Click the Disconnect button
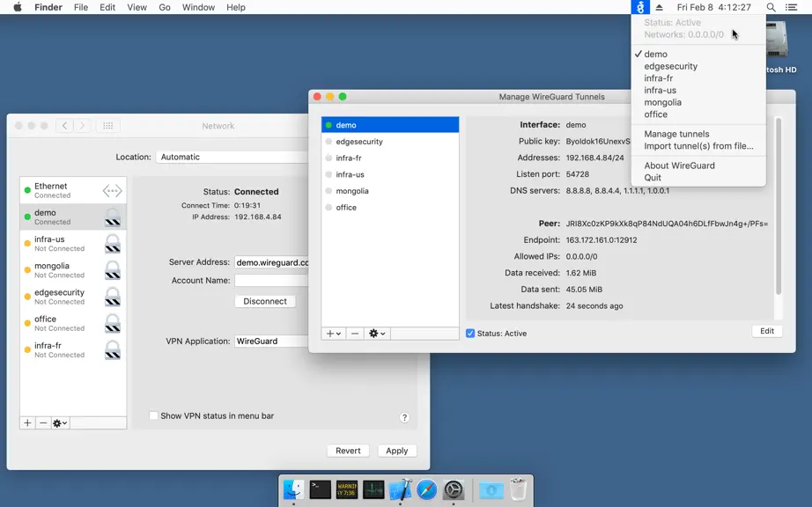Viewport: 812px width, 507px height. (x=264, y=301)
